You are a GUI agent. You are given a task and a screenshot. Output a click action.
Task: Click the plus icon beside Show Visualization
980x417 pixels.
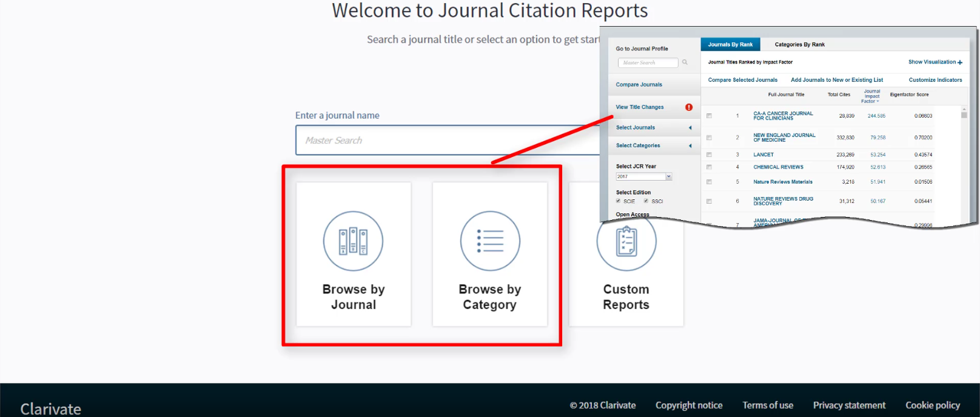click(x=960, y=62)
